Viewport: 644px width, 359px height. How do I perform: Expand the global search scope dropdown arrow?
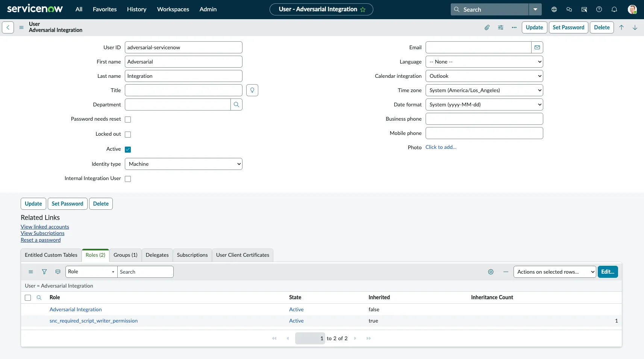[x=535, y=9]
